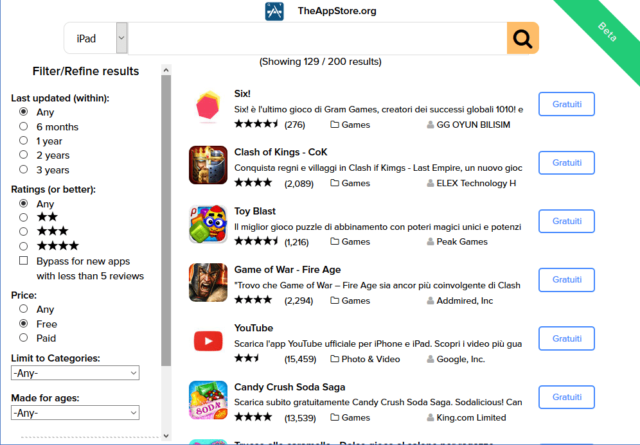Open the YouTube app icon

coord(208,341)
